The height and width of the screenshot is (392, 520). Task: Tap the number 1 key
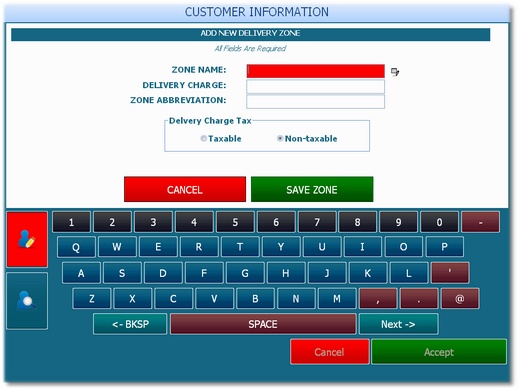[71, 222]
